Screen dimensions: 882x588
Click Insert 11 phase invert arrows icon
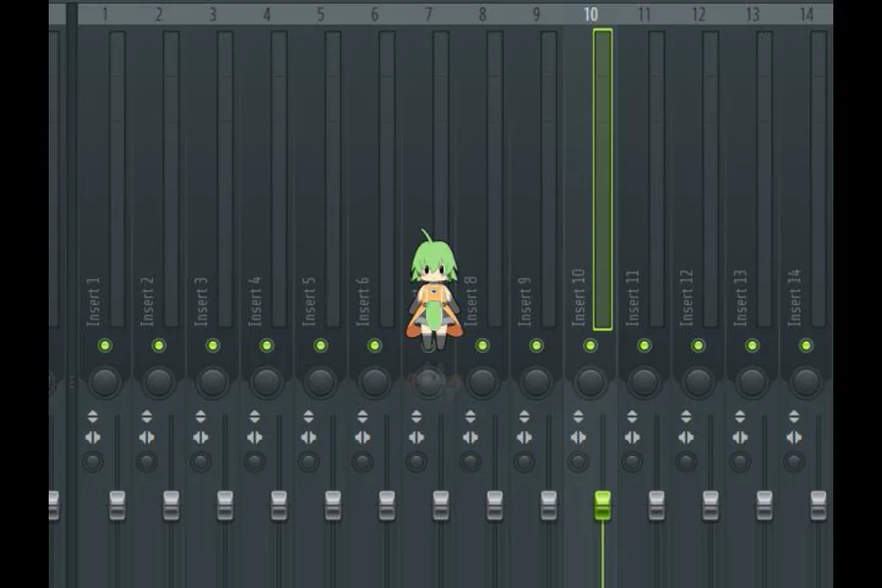(x=632, y=416)
